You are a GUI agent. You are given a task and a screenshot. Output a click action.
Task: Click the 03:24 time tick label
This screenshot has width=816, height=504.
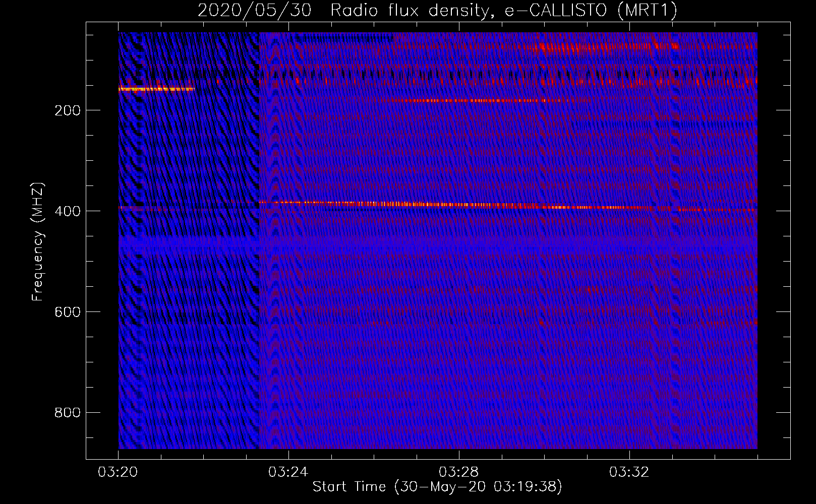(x=288, y=472)
